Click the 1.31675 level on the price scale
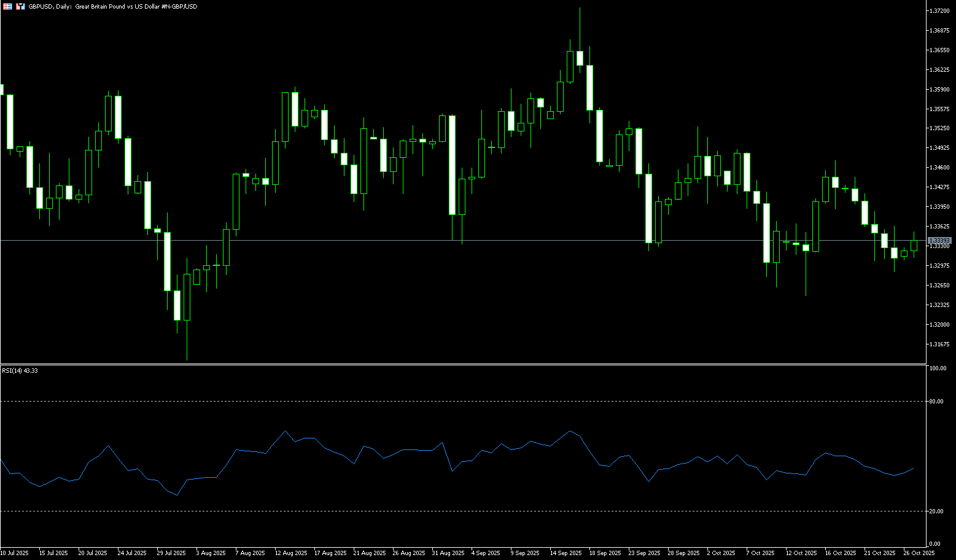This screenshot has width=956, height=560. click(940, 344)
